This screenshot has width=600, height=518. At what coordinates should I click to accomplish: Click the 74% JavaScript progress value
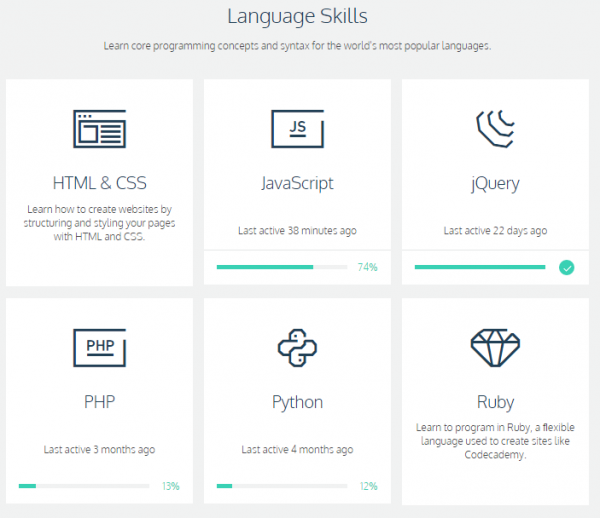coord(367,267)
